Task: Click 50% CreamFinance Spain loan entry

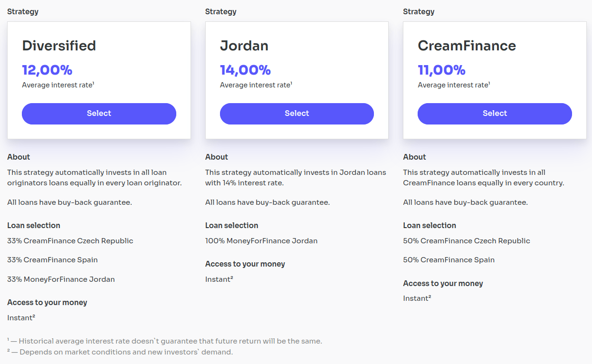Action: [x=449, y=260]
